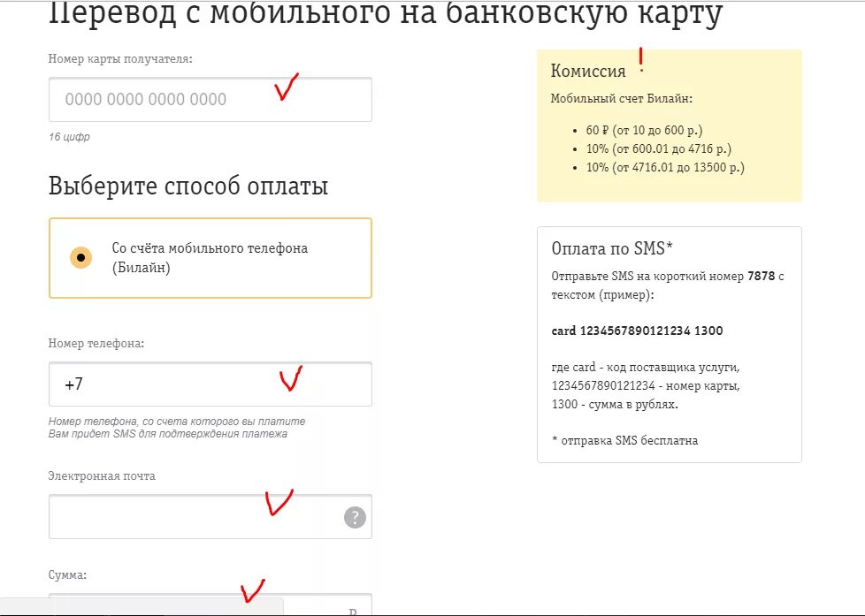Toggle the Билайн payment method radio

pos(80,257)
